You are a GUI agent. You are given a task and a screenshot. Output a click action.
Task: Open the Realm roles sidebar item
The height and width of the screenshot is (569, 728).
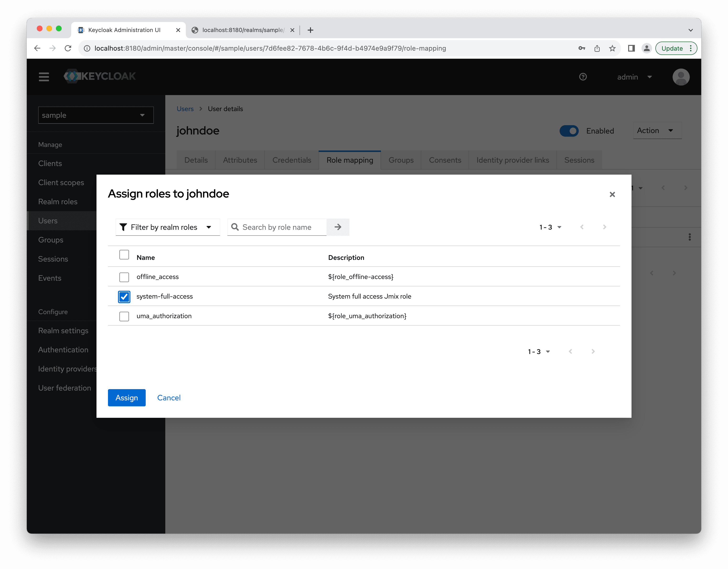58,202
